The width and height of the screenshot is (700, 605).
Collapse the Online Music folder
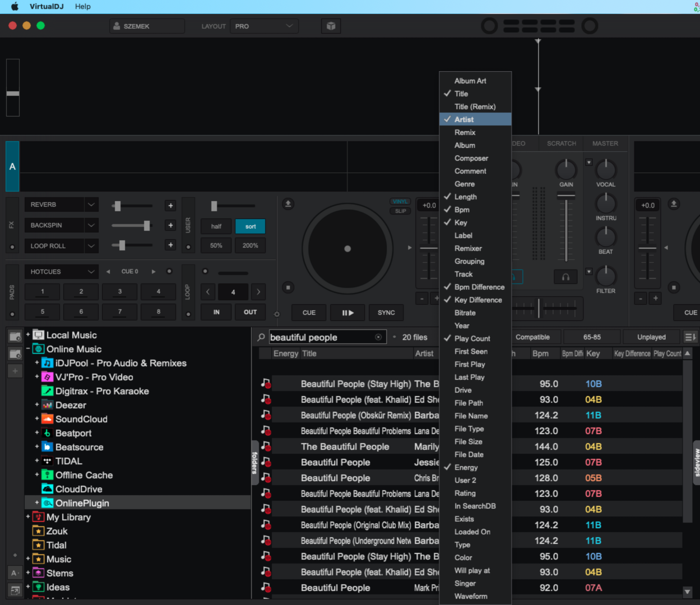click(28, 349)
